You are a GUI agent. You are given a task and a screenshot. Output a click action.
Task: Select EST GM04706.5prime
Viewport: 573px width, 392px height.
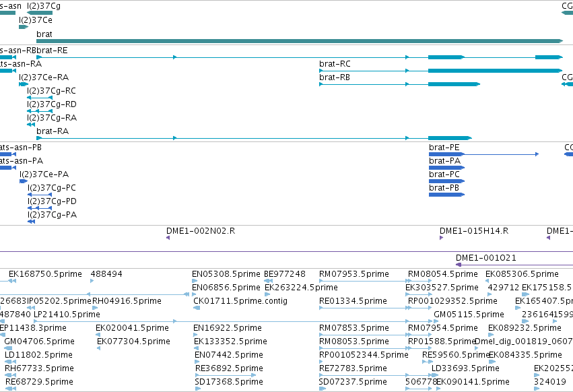(x=40, y=341)
